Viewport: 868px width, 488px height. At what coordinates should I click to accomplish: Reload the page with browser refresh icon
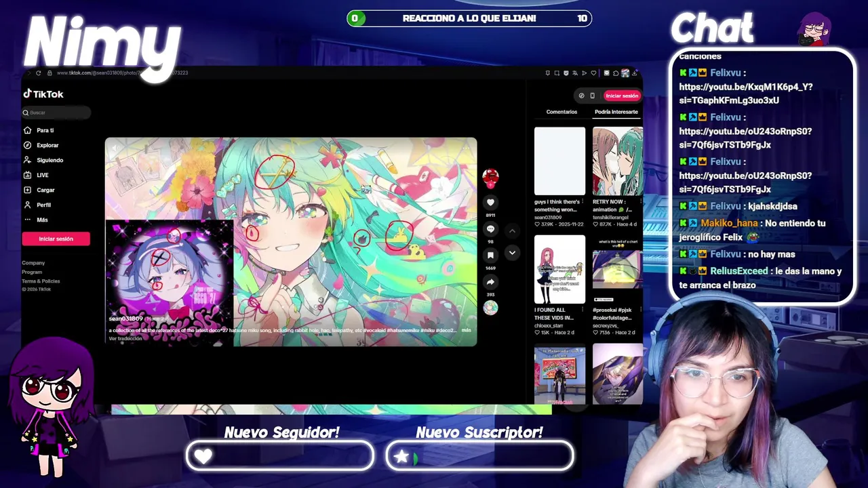pos(38,73)
